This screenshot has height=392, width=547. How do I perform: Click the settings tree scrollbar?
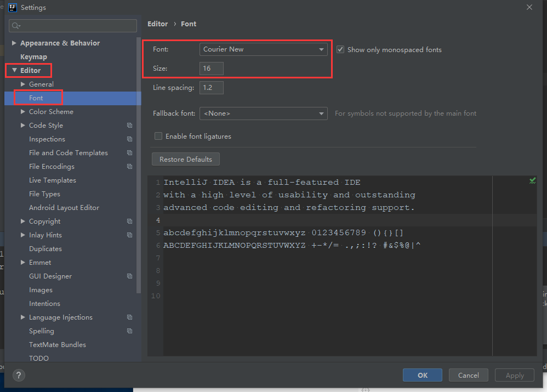pyautogui.click(x=139, y=165)
